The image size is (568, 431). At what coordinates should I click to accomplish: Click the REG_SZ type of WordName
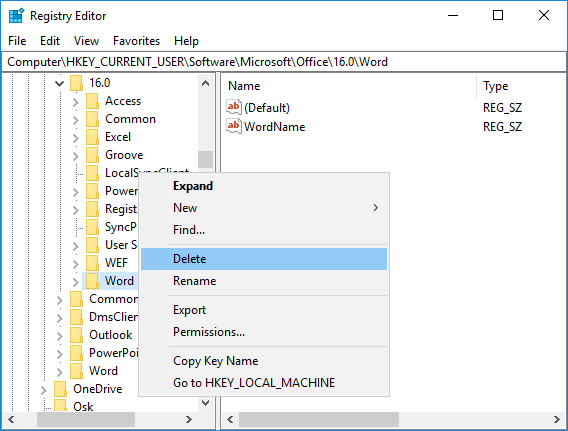(x=502, y=127)
